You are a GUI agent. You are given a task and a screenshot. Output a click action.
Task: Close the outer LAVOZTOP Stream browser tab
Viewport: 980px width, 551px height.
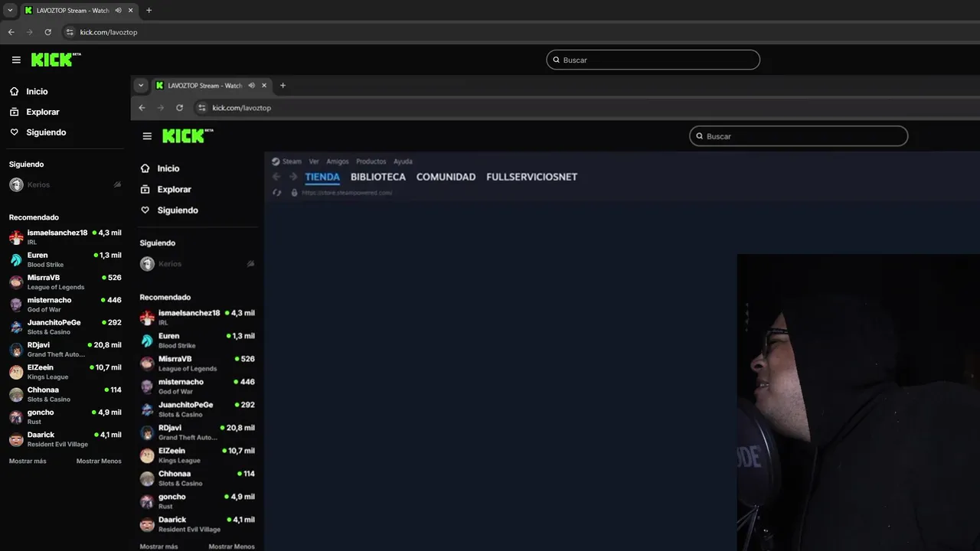pyautogui.click(x=131, y=11)
